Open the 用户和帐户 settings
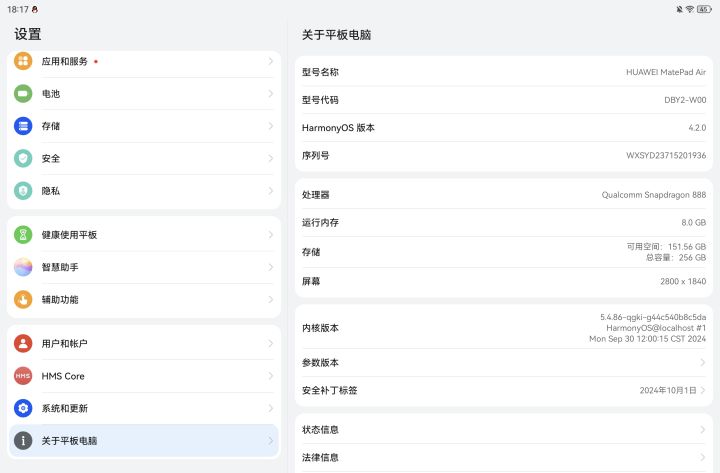The image size is (720, 473). (144, 343)
